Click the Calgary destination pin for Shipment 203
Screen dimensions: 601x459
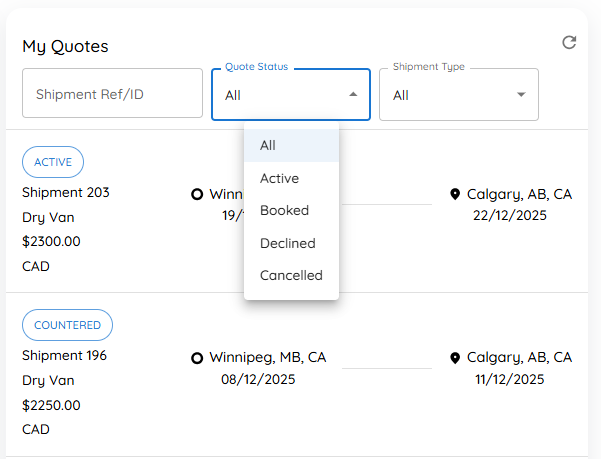coord(455,194)
